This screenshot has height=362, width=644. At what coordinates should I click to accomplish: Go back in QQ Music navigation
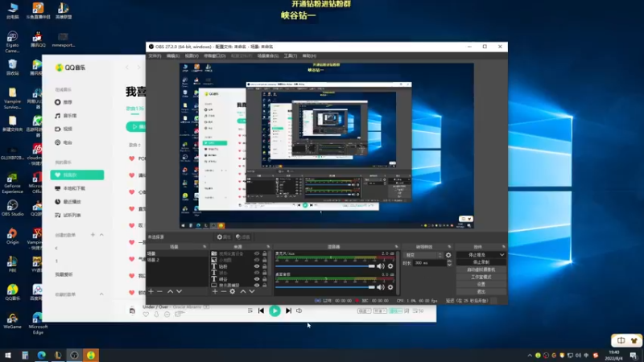coord(127,68)
